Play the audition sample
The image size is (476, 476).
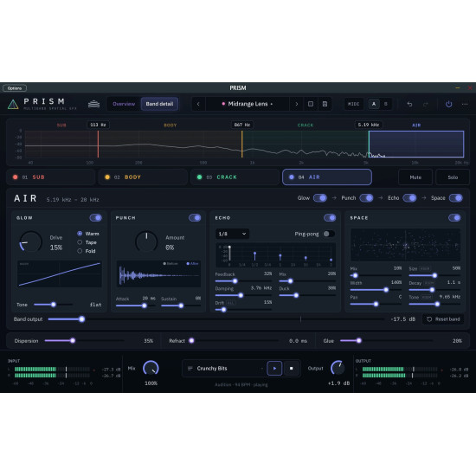(x=274, y=368)
